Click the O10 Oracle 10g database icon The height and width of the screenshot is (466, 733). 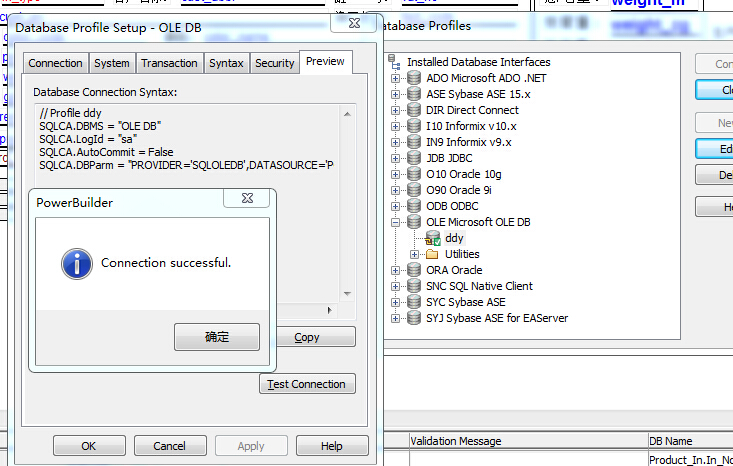click(414, 174)
